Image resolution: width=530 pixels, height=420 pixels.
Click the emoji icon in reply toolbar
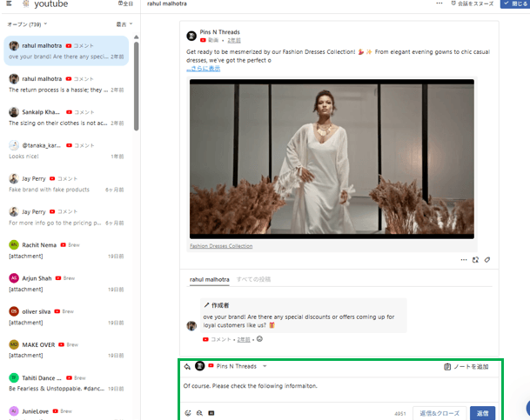187,413
